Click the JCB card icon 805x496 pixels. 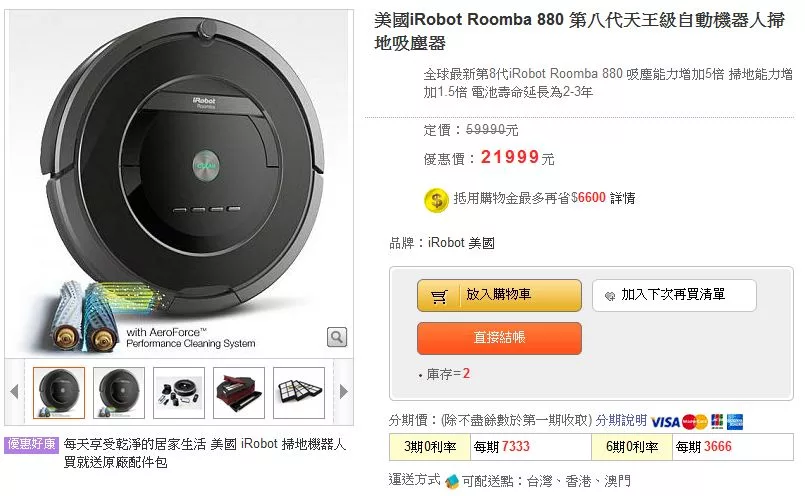[x=717, y=421]
